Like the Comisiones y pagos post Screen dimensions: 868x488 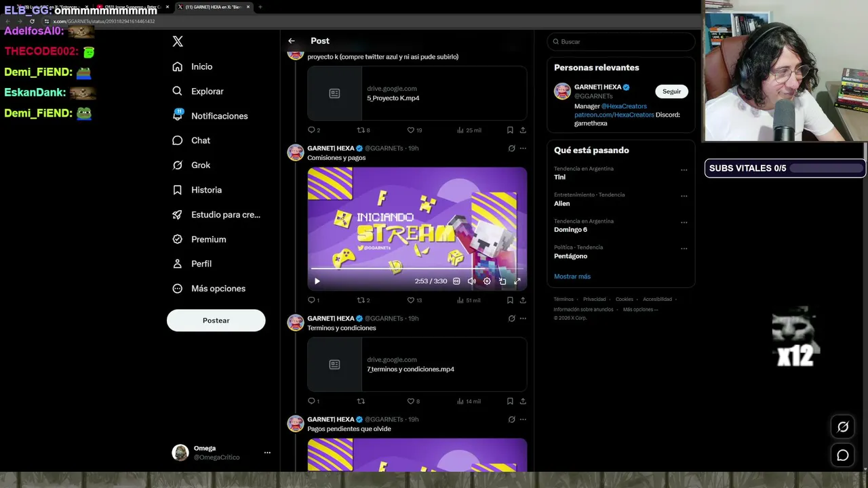[x=410, y=300]
